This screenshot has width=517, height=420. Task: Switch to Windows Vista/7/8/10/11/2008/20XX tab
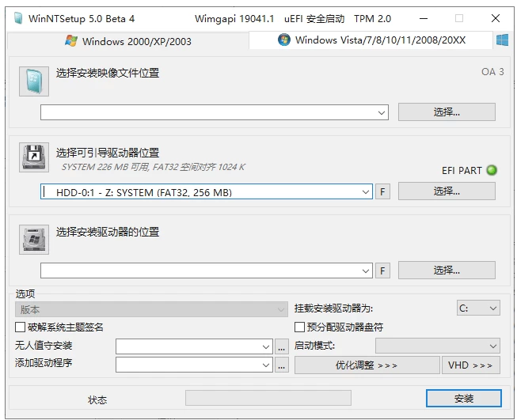pos(371,40)
